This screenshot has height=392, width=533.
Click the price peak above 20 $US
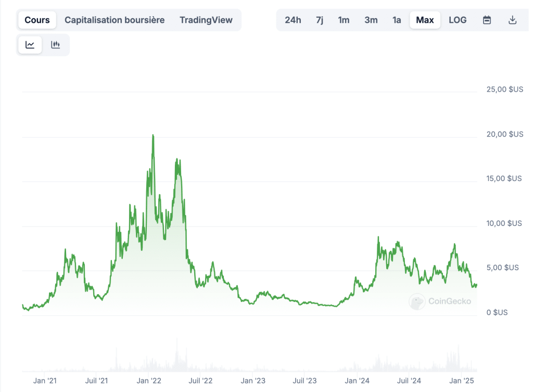[153, 136]
